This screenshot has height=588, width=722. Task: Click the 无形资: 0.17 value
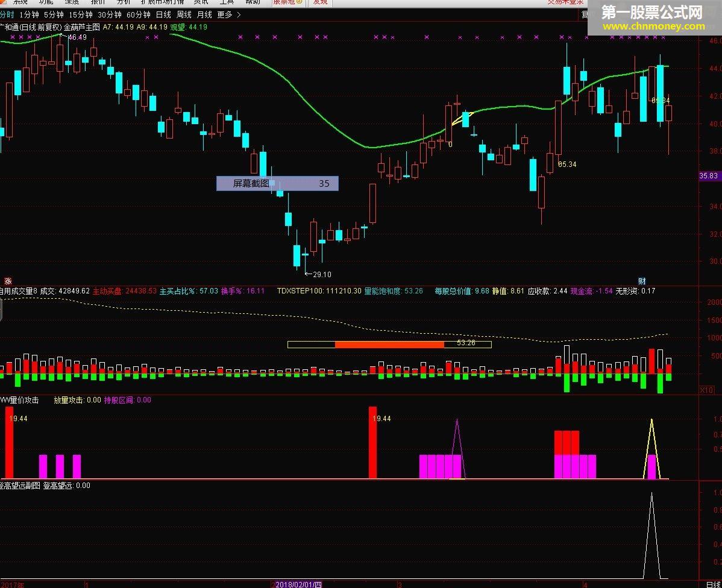tap(635, 291)
